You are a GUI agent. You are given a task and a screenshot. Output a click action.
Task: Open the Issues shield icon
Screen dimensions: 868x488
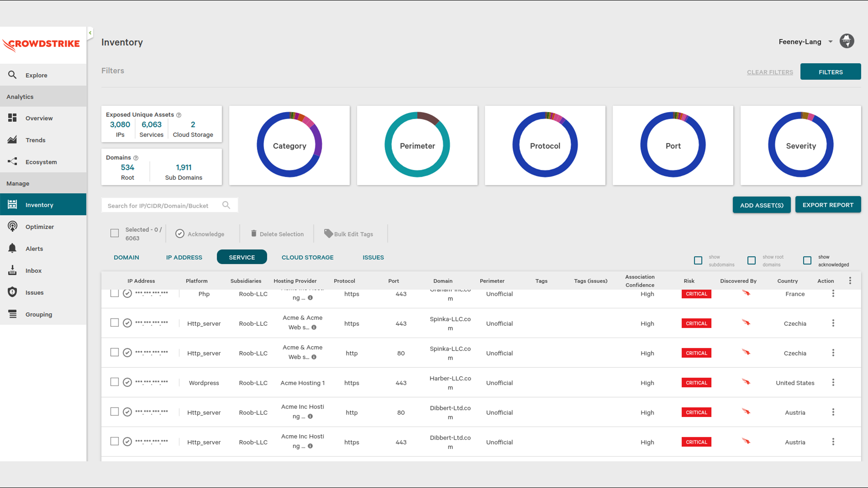pos(12,292)
